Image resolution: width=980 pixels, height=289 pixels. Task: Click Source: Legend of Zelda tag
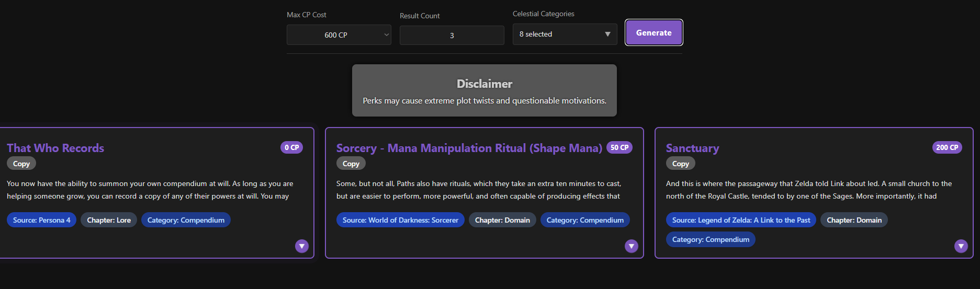point(740,220)
